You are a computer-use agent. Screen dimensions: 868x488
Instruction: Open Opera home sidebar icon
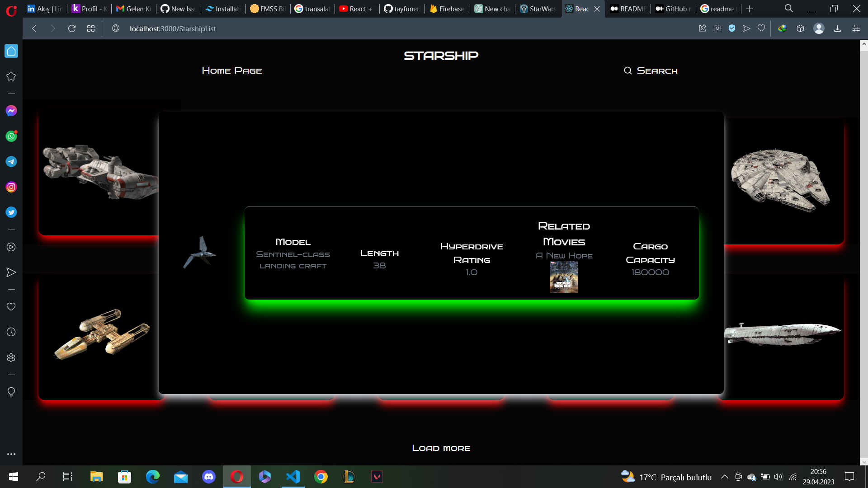tap(11, 51)
